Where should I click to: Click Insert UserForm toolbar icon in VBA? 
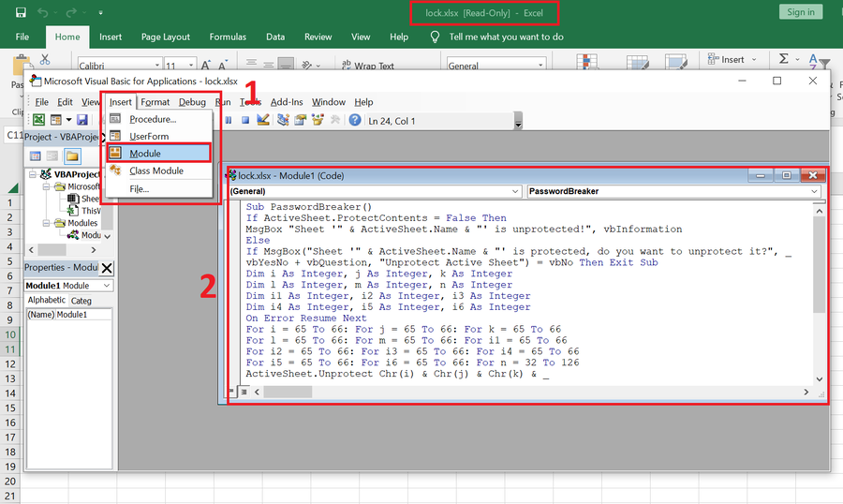56,120
